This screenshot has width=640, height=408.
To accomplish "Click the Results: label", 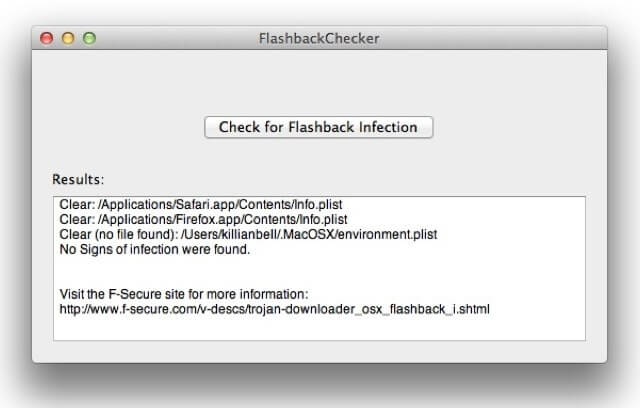I will 78,180.
